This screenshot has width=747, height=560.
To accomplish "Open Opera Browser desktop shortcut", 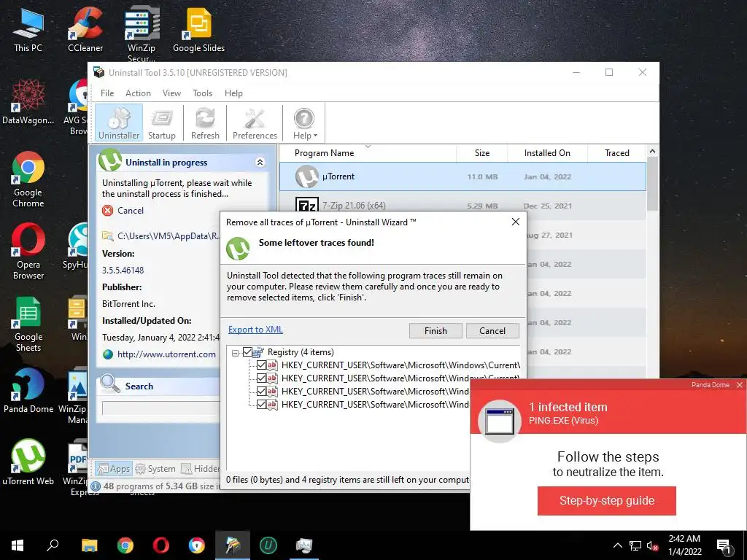I will [x=28, y=252].
